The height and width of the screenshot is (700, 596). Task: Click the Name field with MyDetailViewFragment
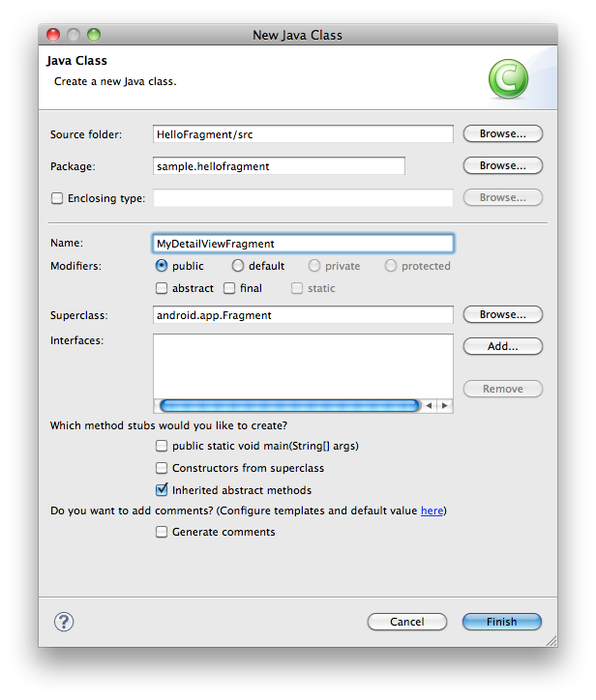click(x=303, y=244)
